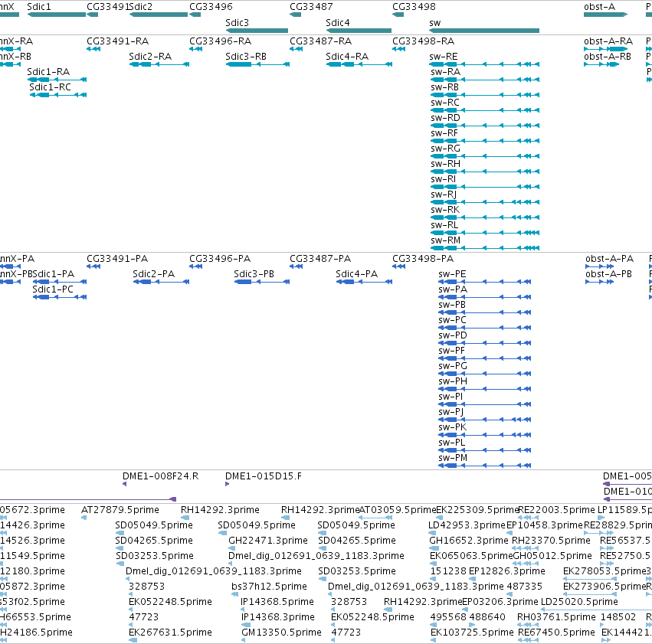Click transcript obst-A-RA
Viewport: 652px width, 644px height.
(x=606, y=49)
